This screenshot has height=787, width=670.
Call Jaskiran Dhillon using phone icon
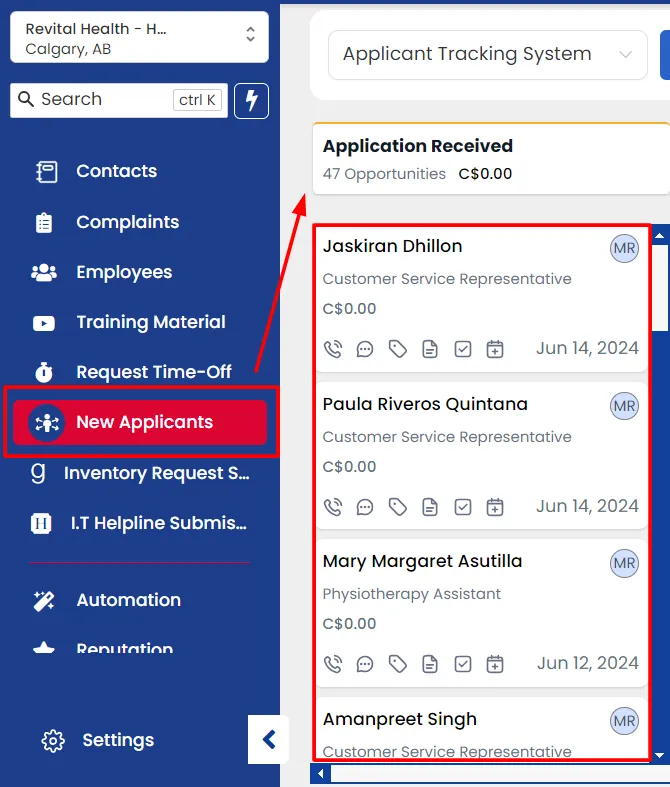333,349
